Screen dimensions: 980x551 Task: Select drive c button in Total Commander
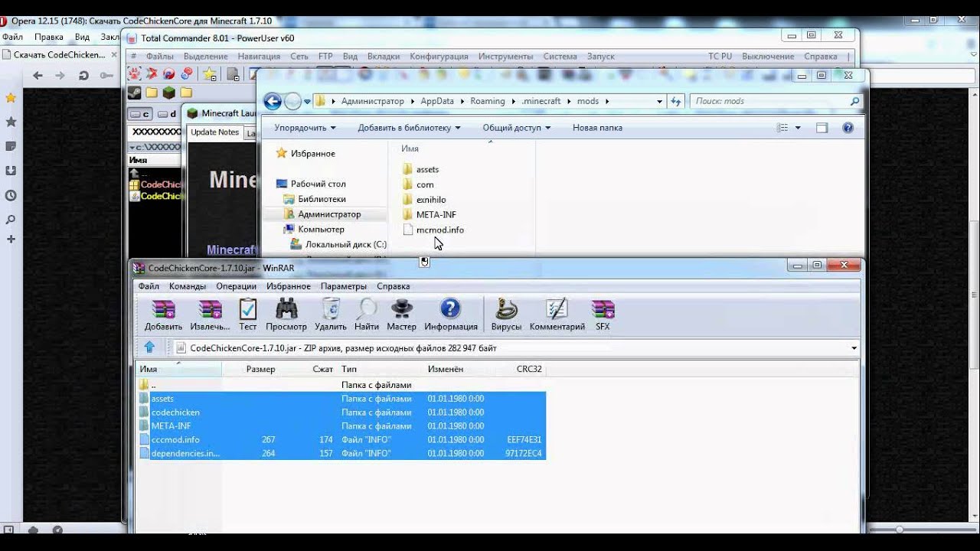[140, 114]
